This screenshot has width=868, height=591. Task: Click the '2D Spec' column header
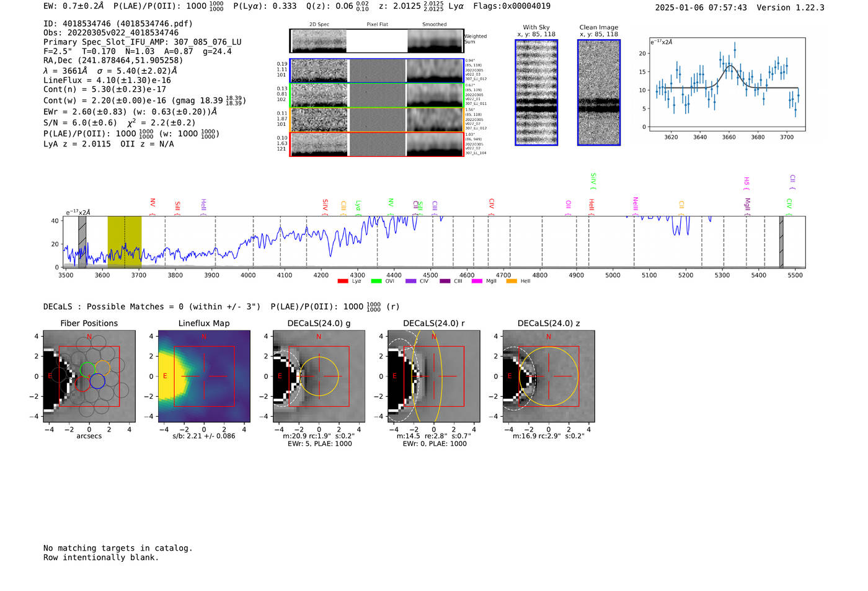click(319, 24)
